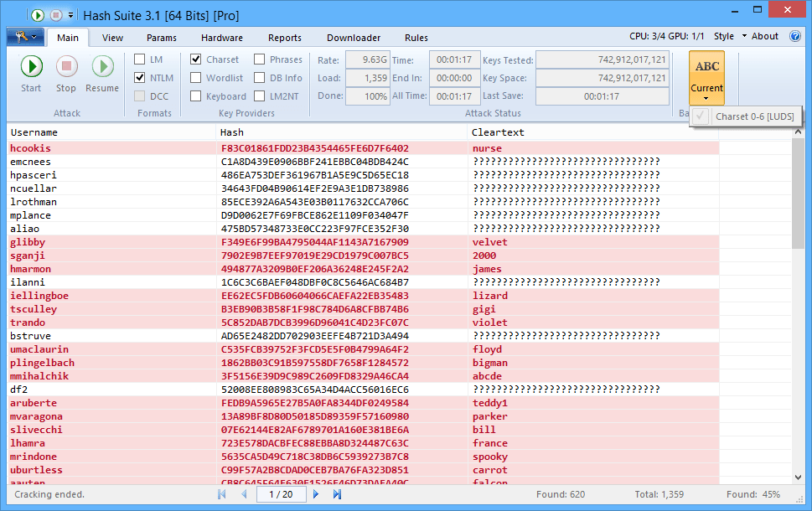Image resolution: width=812 pixels, height=511 pixels.
Task: Click the Done 100% progress field
Action: (368, 96)
